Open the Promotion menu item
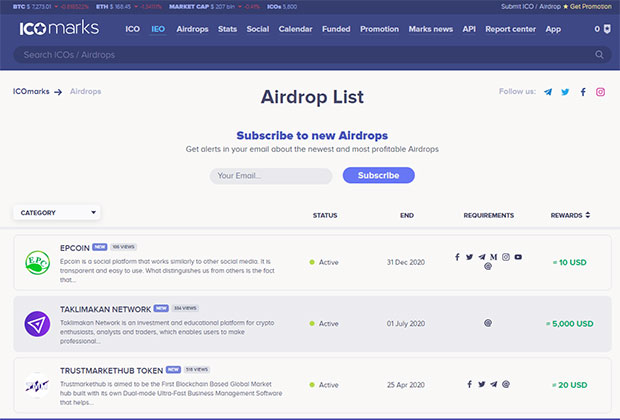 (380, 29)
